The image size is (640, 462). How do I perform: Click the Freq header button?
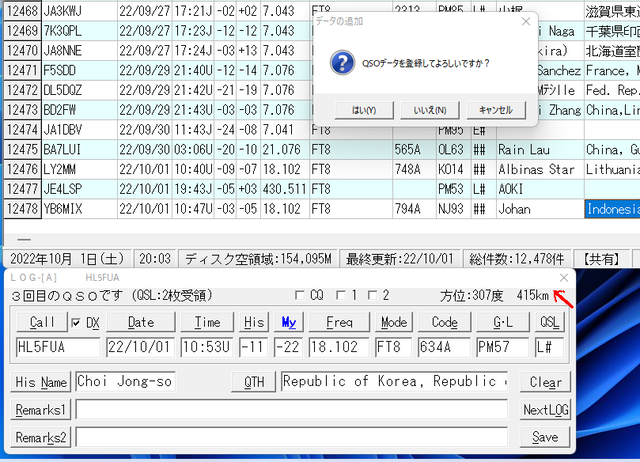(x=339, y=322)
